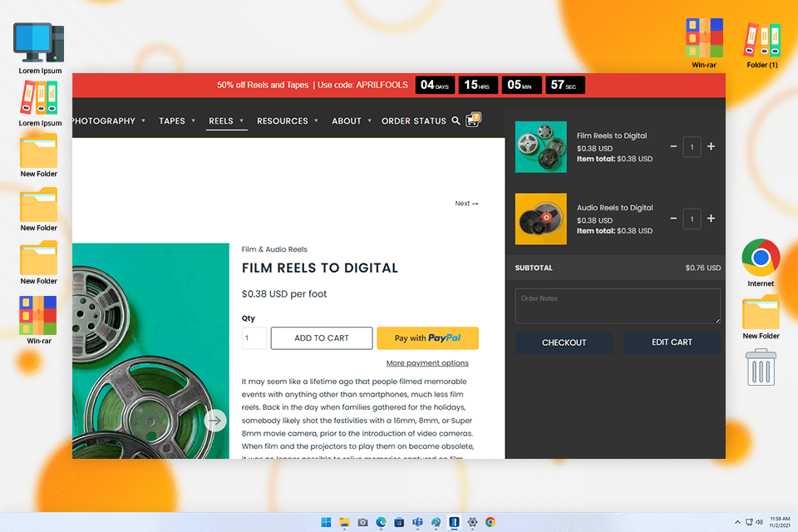This screenshot has height=532, width=798.
Task: Open the network icon in system tray
Action: (749, 522)
